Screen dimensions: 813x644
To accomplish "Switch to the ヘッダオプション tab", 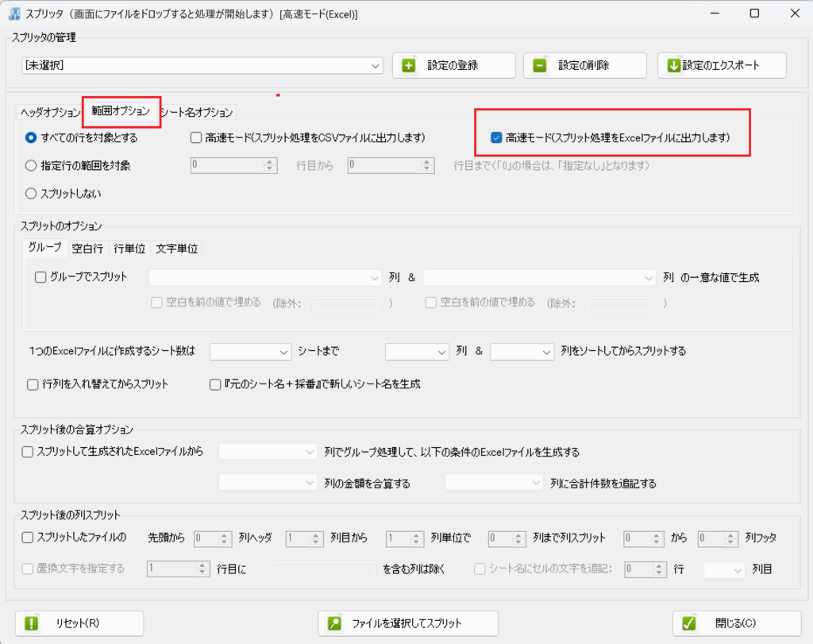I will coord(50,112).
